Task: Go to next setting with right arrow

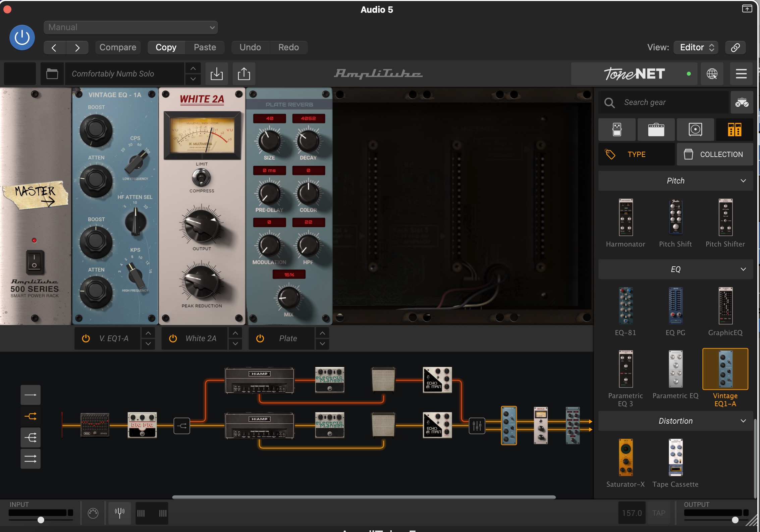Action: 77,48
